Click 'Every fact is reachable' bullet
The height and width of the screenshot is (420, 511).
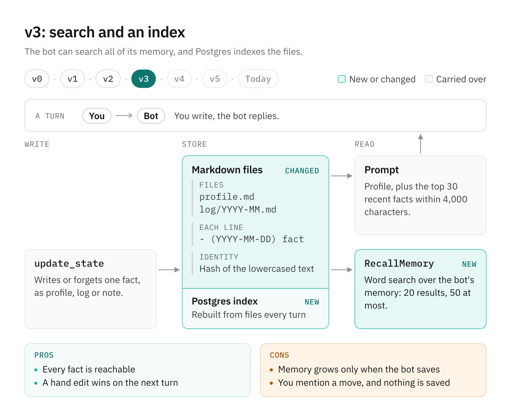89,370
